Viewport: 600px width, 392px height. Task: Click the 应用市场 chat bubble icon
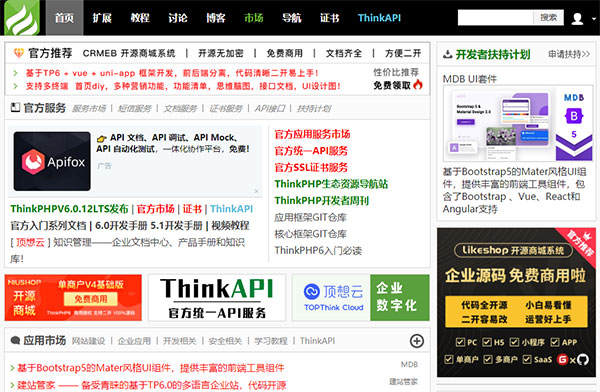pos(15,340)
